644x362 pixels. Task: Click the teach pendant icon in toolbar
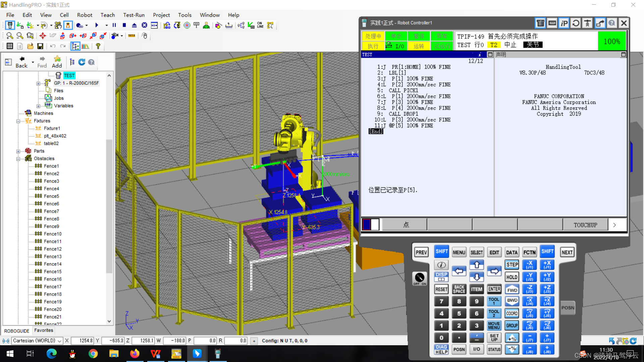[x=10, y=25]
